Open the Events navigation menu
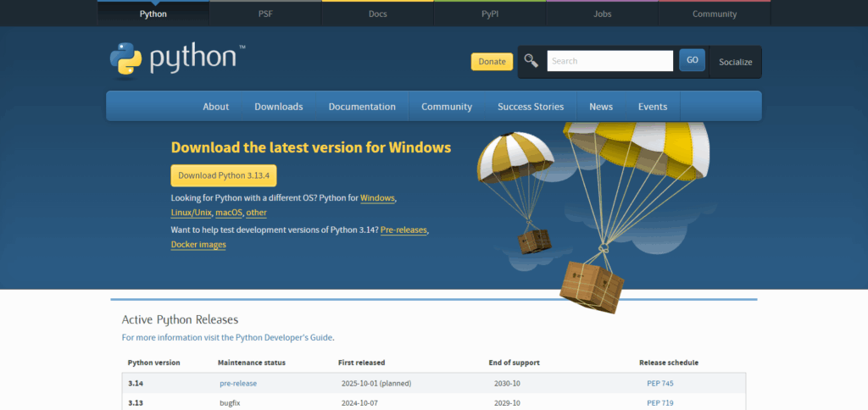The width and height of the screenshot is (868, 410). coord(653,107)
